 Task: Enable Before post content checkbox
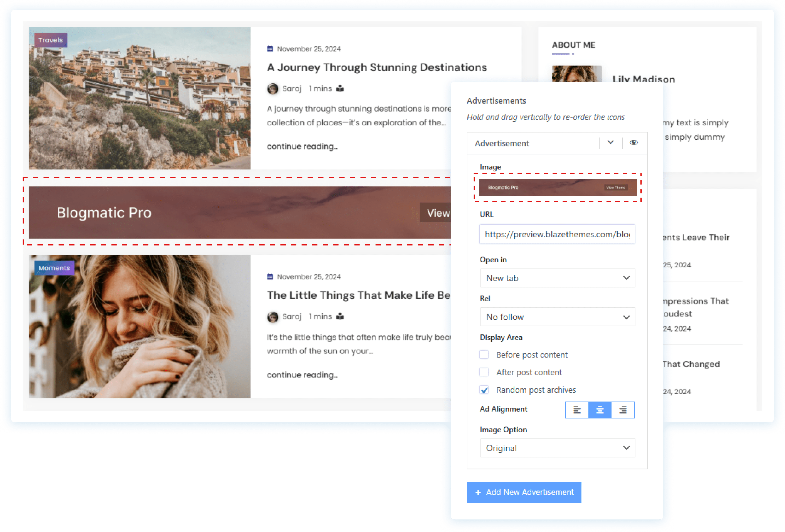click(x=484, y=355)
